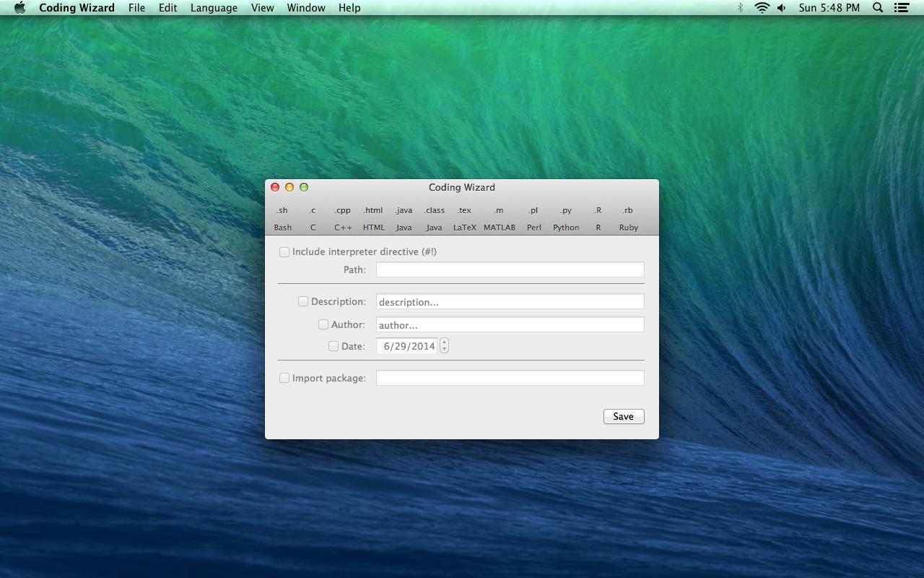Screen dimensions: 924x578
Task: Choose the .java Java toolbar item
Action: click(x=404, y=218)
